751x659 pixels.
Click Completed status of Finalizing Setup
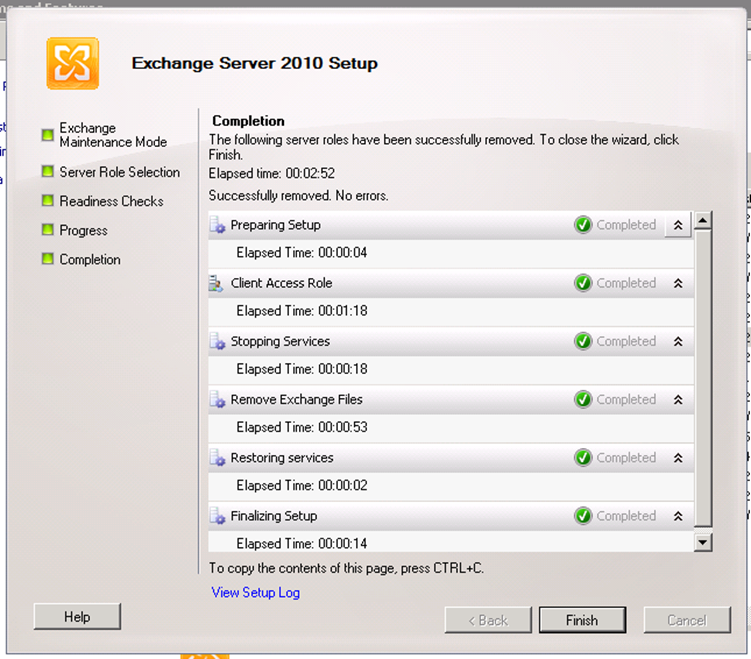click(x=626, y=516)
